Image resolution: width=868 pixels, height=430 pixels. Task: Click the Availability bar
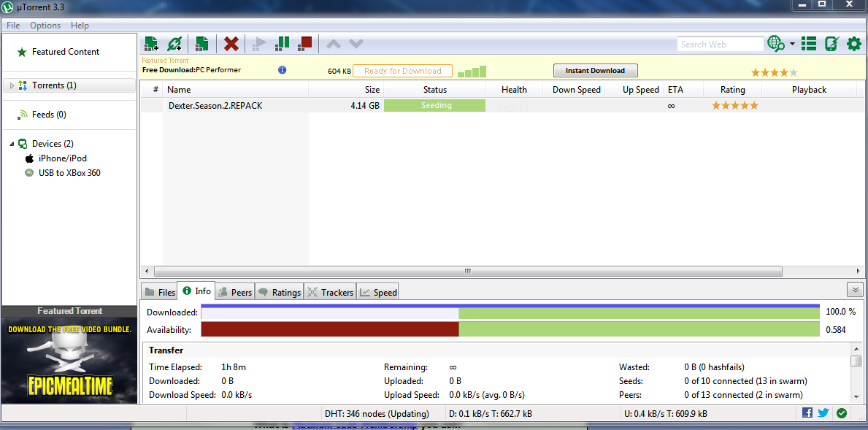[510, 329]
